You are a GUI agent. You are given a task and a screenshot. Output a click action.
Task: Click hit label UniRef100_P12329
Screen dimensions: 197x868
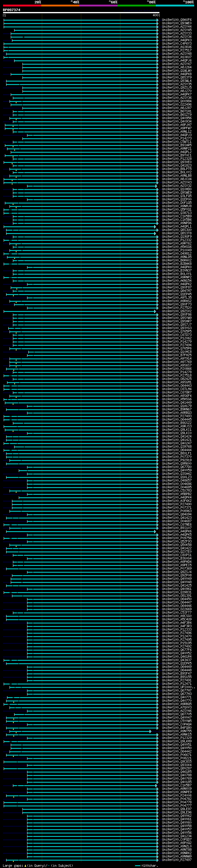pos(177,737)
